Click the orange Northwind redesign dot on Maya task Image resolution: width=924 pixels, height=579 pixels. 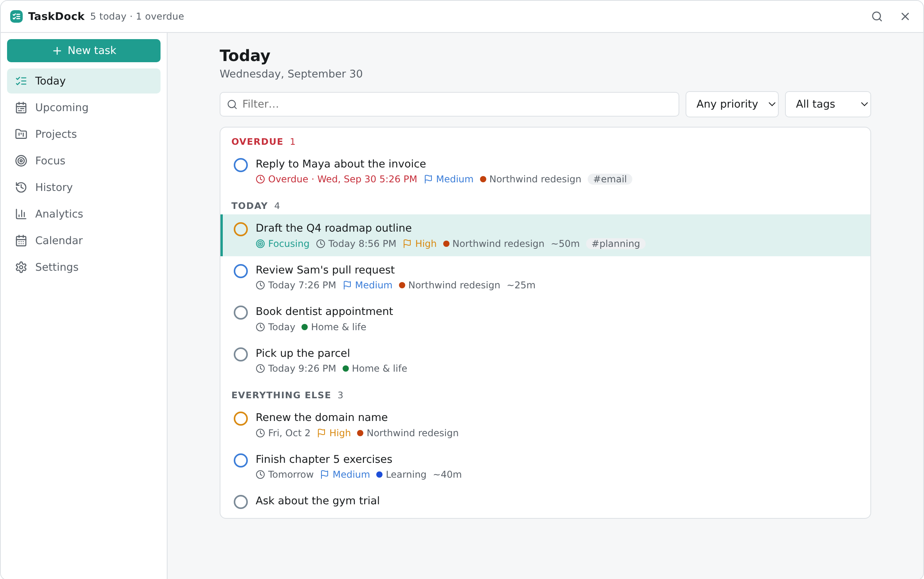click(x=483, y=179)
